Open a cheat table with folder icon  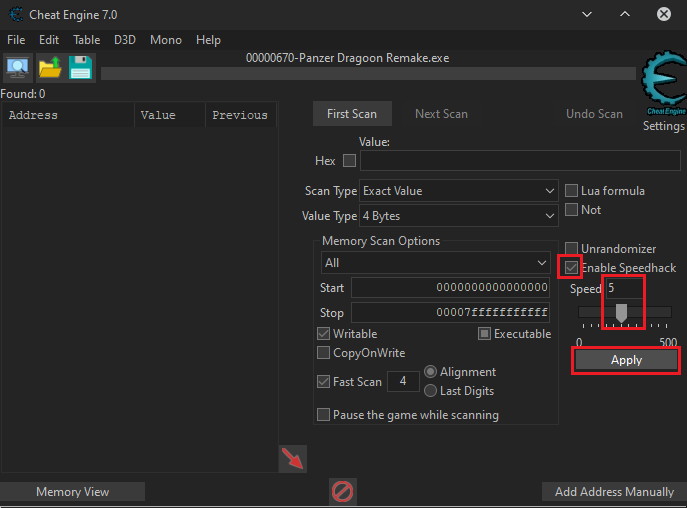pyautogui.click(x=49, y=68)
